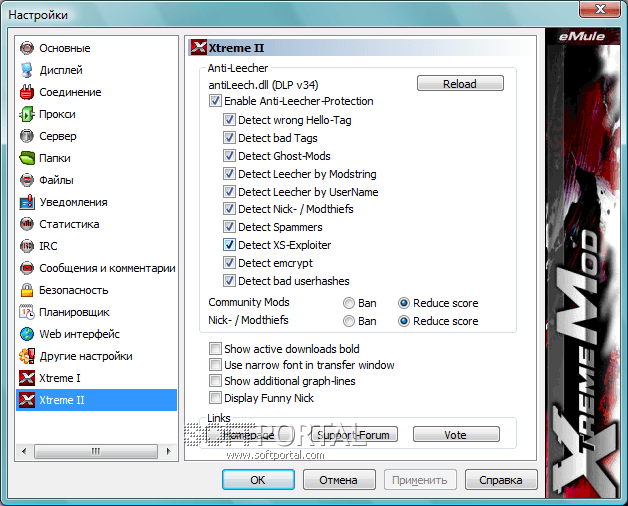This screenshot has height=506, width=628.
Task: Click the Vote button
Action: click(x=456, y=434)
